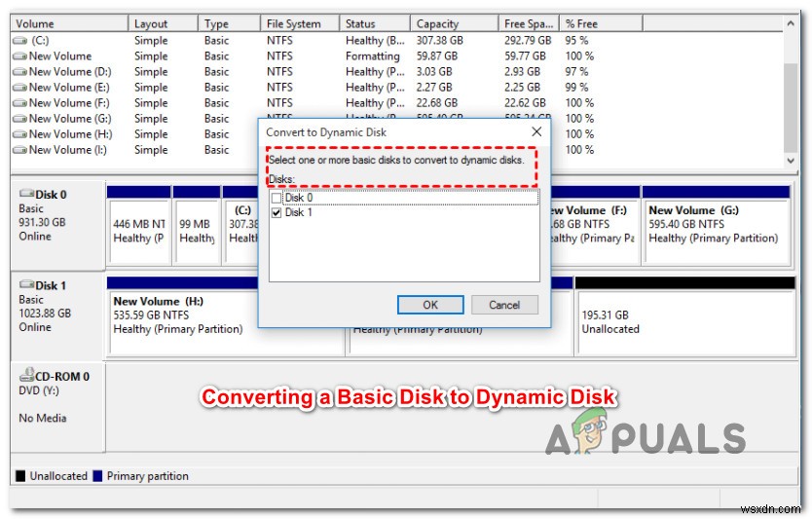This screenshot has width=812, height=519.
Task: Click the '292.79 GB' free space cell
Action: pos(529,40)
